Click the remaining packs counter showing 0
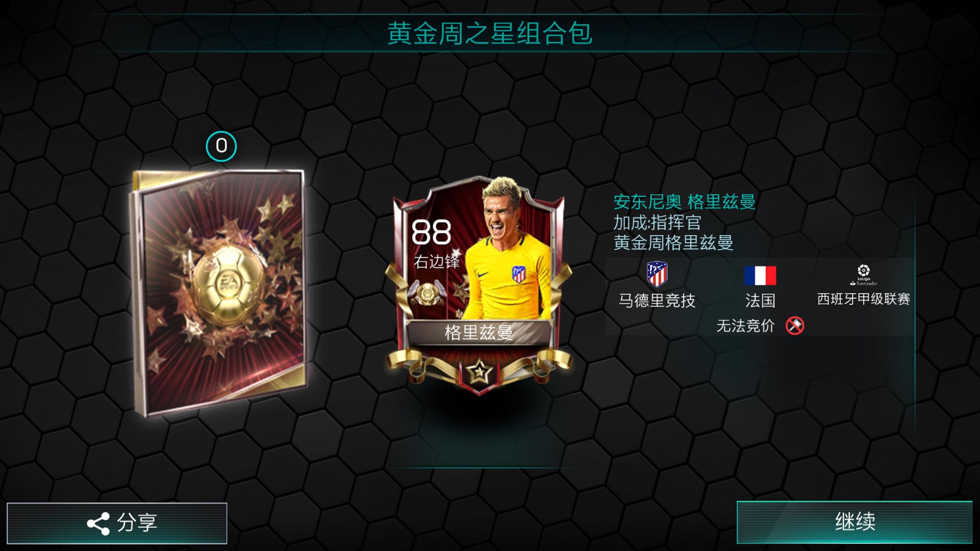The height and width of the screenshot is (551, 980). [221, 146]
